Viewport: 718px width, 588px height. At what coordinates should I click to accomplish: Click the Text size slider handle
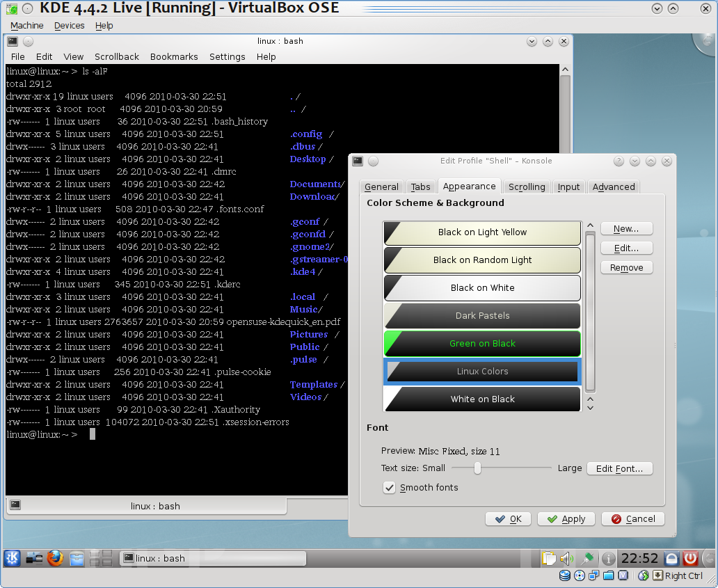click(x=477, y=468)
